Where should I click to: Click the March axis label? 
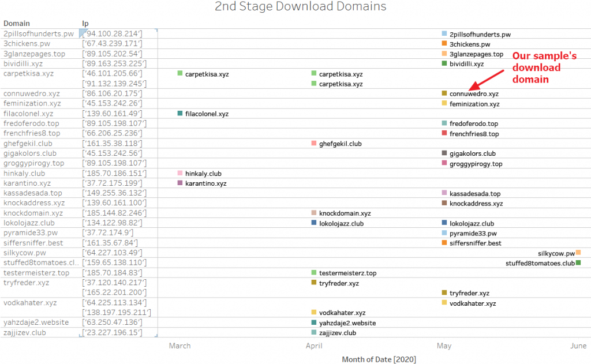click(x=179, y=346)
